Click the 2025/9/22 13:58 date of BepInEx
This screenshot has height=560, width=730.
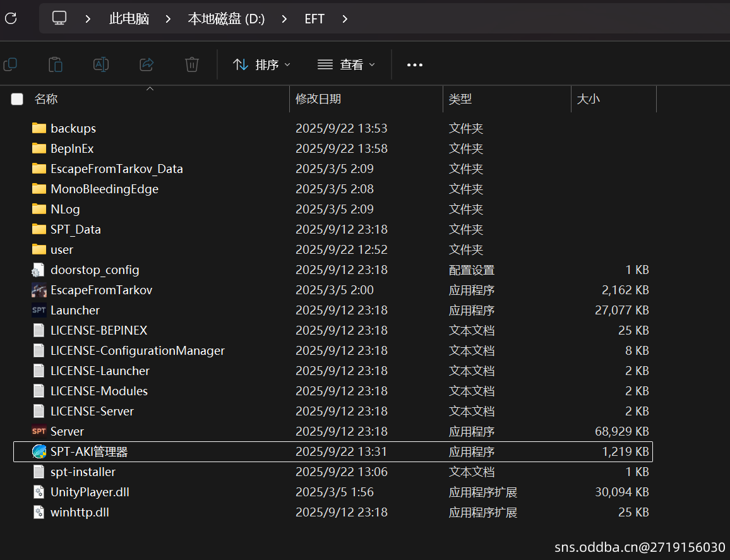(x=341, y=148)
